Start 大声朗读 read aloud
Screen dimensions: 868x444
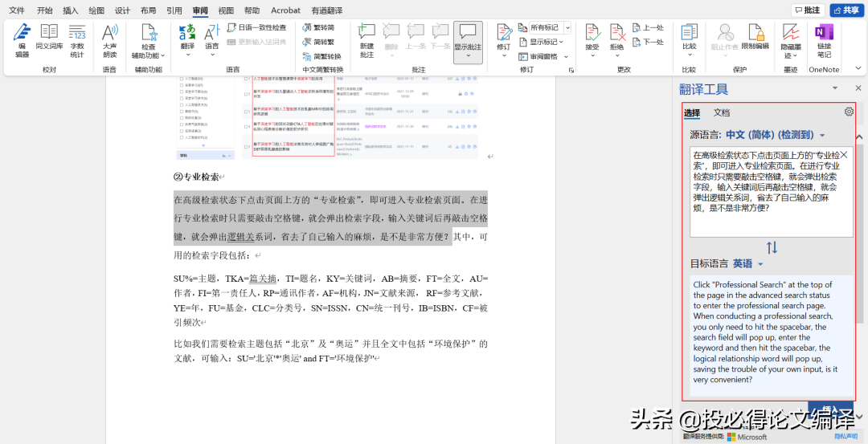point(109,40)
